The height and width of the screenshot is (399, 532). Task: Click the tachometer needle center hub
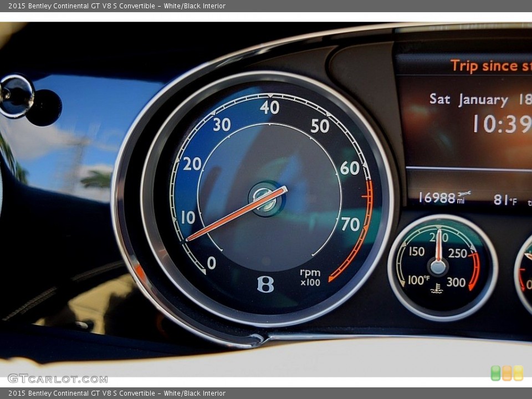(266, 199)
